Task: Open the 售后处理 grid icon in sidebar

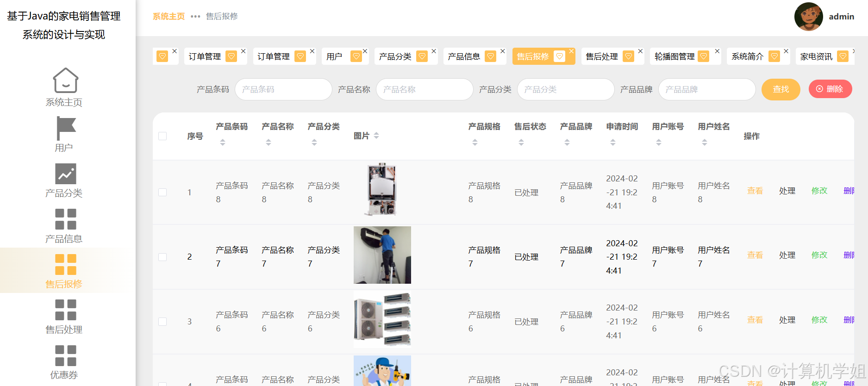Action: click(x=66, y=310)
